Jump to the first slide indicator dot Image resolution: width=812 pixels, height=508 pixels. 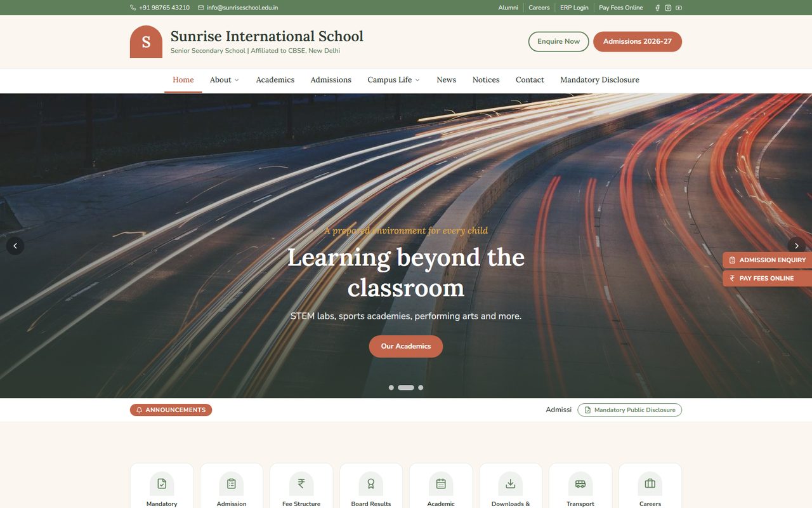(x=391, y=387)
